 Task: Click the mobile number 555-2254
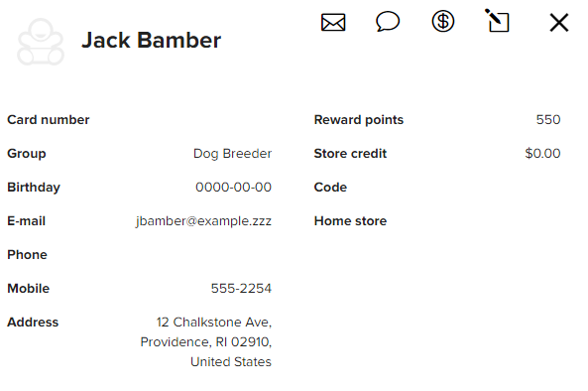point(241,288)
